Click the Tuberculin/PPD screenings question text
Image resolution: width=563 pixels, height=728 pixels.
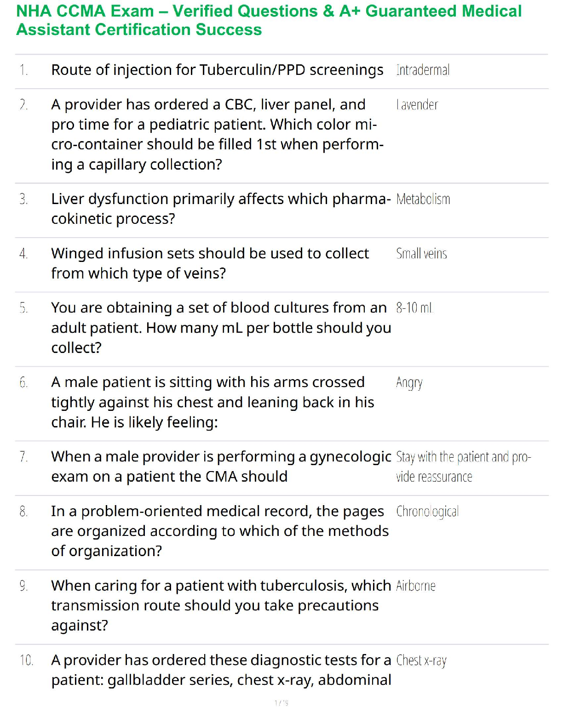click(x=217, y=70)
